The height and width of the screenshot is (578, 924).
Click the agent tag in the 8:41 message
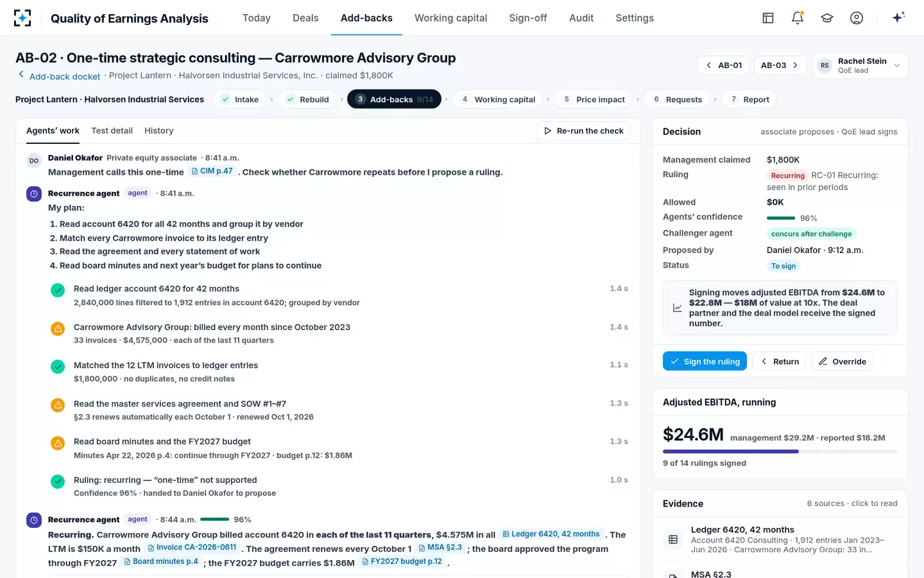[x=137, y=193]
